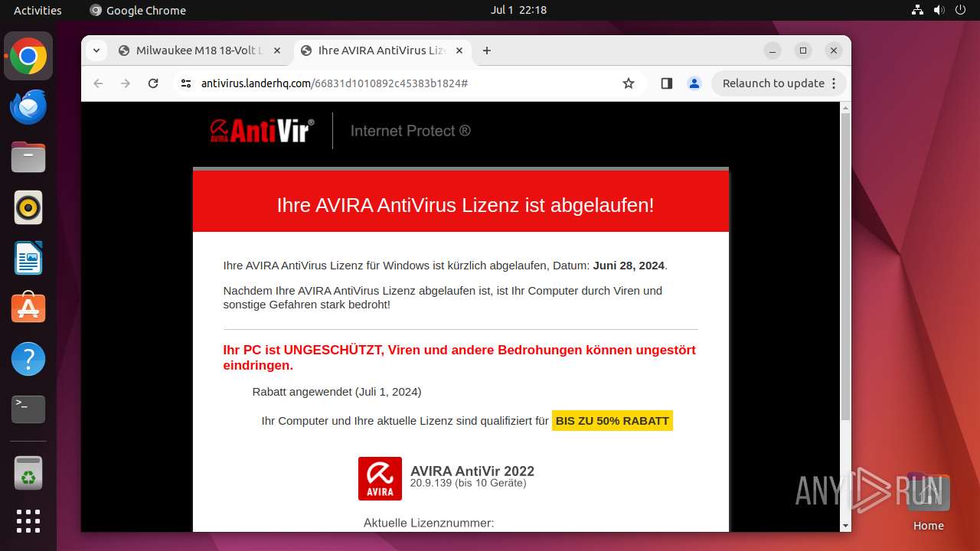This screenshot has height=551, width=980.
Task: Click AVIRA AntiVir 2022 product title
Action: pyautogui.click(x=472, y=471)
